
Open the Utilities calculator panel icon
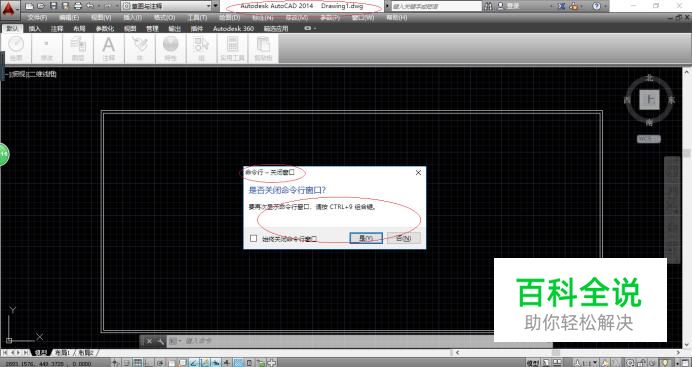pos(233,49)
